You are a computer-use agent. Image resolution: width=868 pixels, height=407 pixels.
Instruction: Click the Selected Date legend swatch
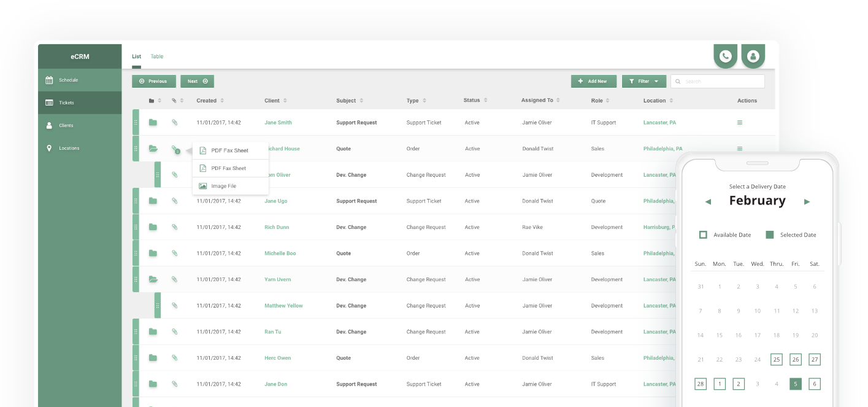(770, 235)
